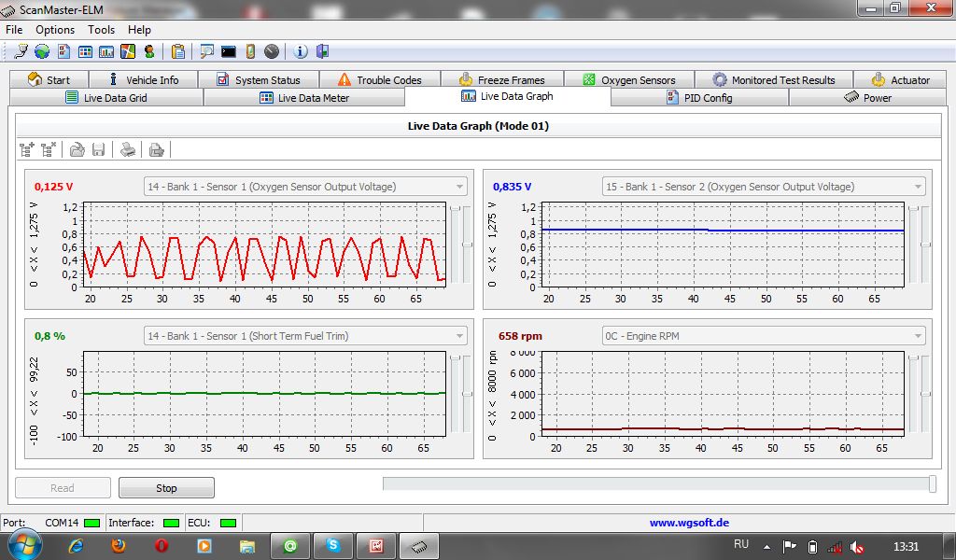Switch to the Trouble Codes tab
Viewport: 956px width, 560px height.
pos(379,80)
